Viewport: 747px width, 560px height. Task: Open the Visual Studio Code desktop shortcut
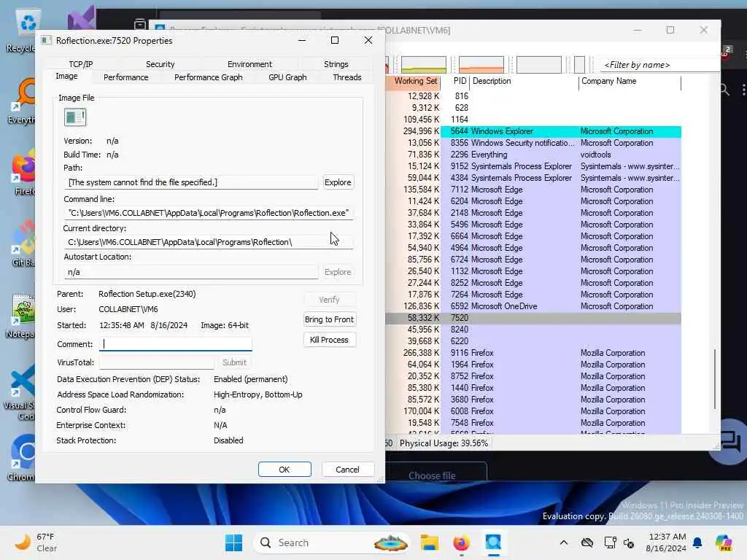[20, 393]
